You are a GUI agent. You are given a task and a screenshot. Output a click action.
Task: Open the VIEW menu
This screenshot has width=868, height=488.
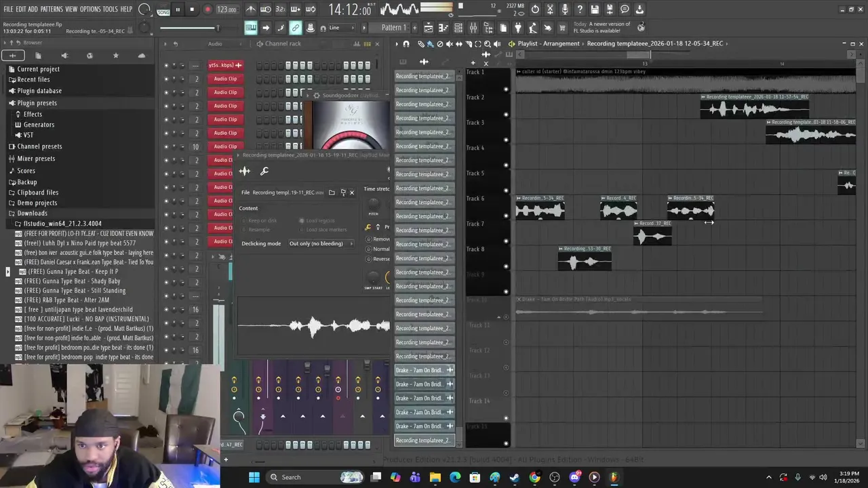click(71, 9)
